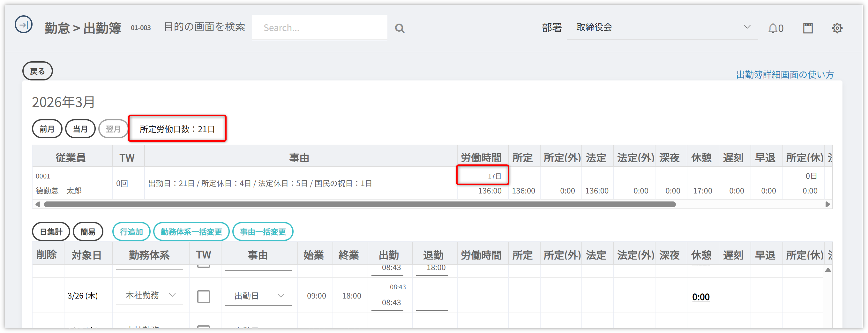Click the sidebar expand arrow icon
The image size is (868, 333).
coord(23,25)
